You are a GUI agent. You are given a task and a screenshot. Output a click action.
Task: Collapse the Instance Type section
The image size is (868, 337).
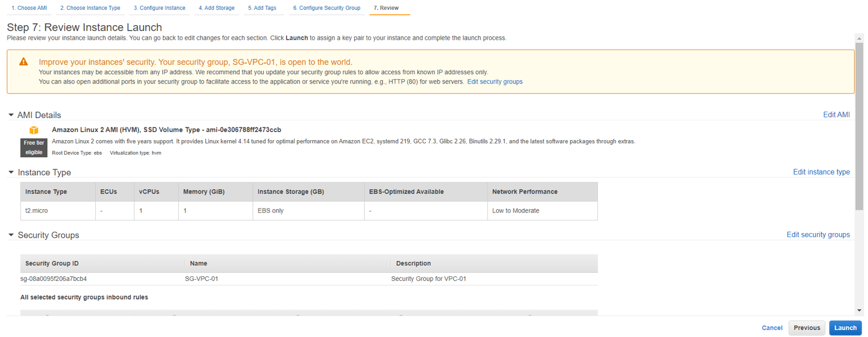[11, 172]
